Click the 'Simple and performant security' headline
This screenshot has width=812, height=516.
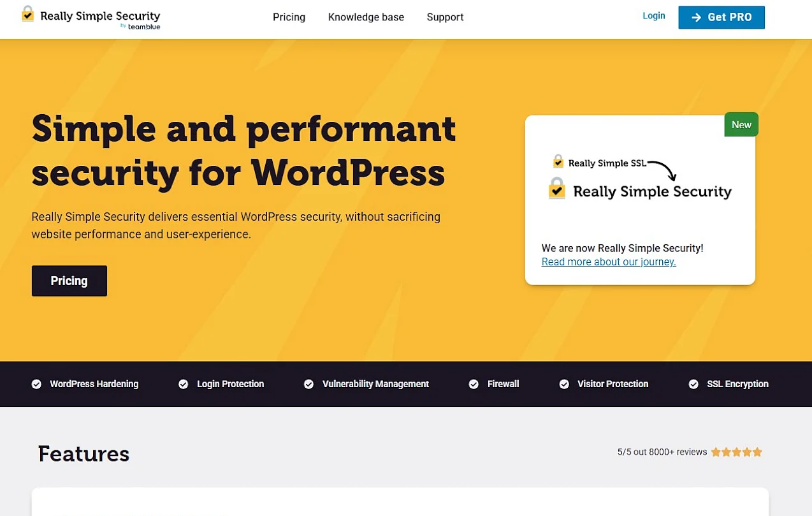point(243,151)
